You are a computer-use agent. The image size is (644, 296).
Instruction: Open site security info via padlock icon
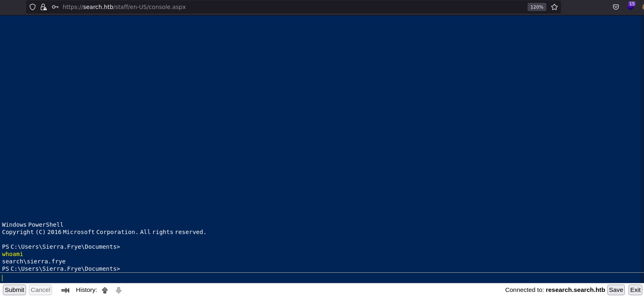pos(44,7)
